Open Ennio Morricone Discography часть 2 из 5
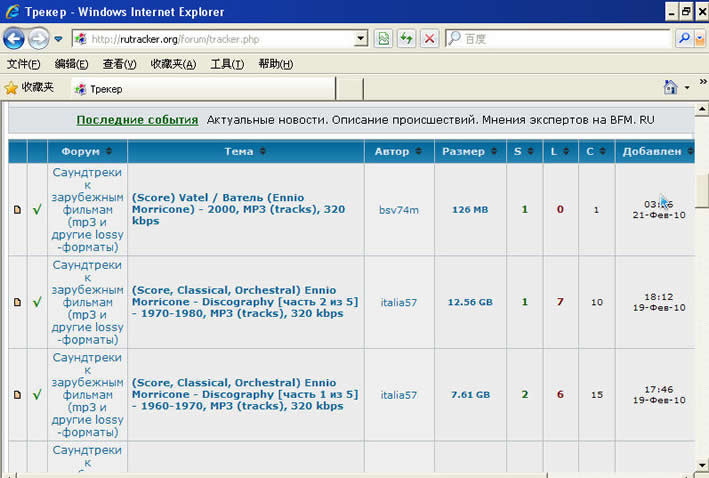Viewport: 709px width, 478px height. (x=245, y=302)
